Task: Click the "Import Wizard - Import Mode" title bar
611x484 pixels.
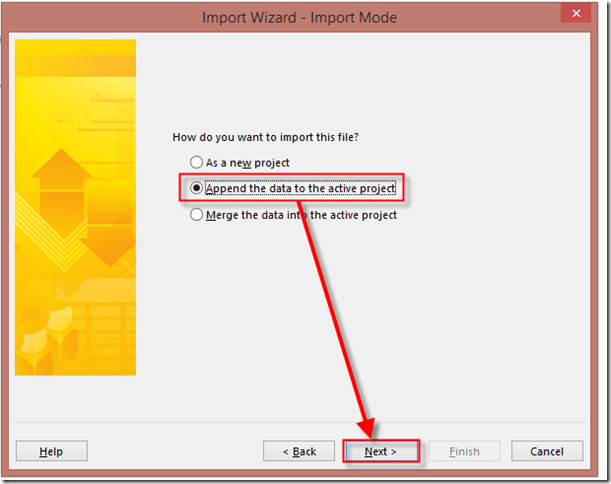Action: (x=299, y=17)
